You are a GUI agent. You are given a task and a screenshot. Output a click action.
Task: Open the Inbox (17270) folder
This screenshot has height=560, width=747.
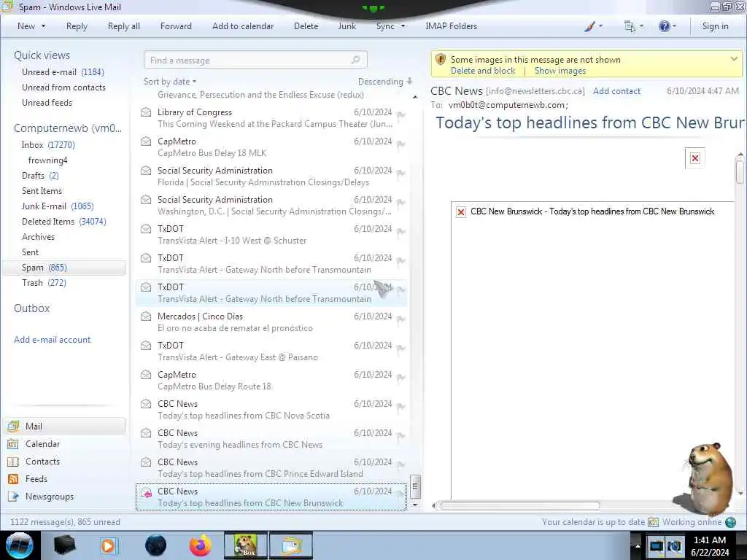pos(48,145)
